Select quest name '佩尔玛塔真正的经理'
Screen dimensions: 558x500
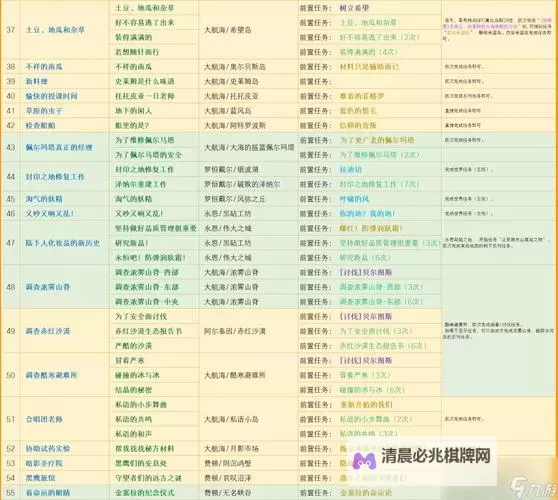coord(59,148)
